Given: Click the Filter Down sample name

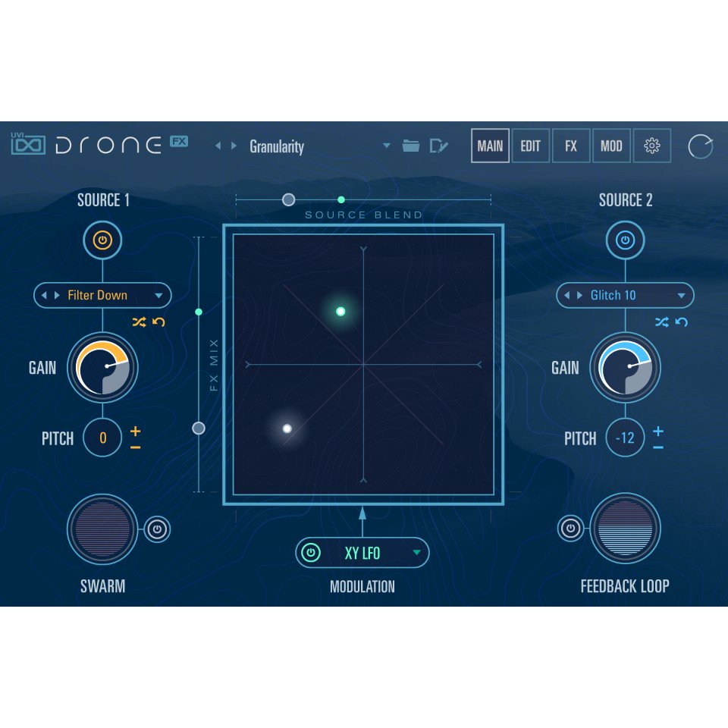Looking at the screenshot, I should (98, 295).
